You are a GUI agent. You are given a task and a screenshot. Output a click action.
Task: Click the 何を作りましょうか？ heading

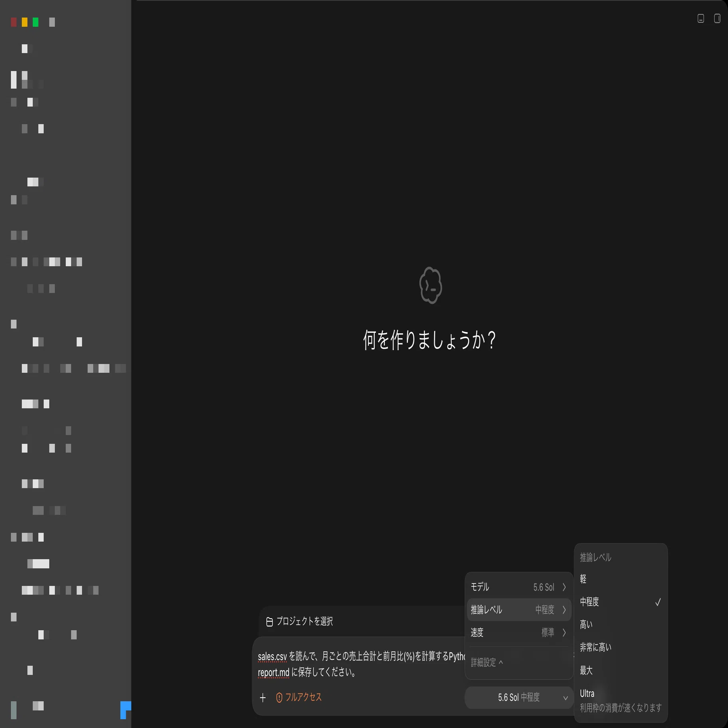pyautogui.click(x=430, y=340)
